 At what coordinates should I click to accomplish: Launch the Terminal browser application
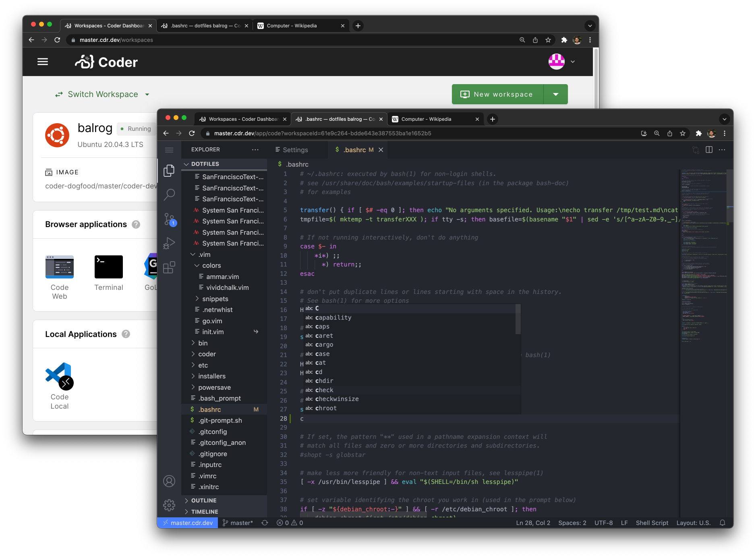(x=108, y=267)
